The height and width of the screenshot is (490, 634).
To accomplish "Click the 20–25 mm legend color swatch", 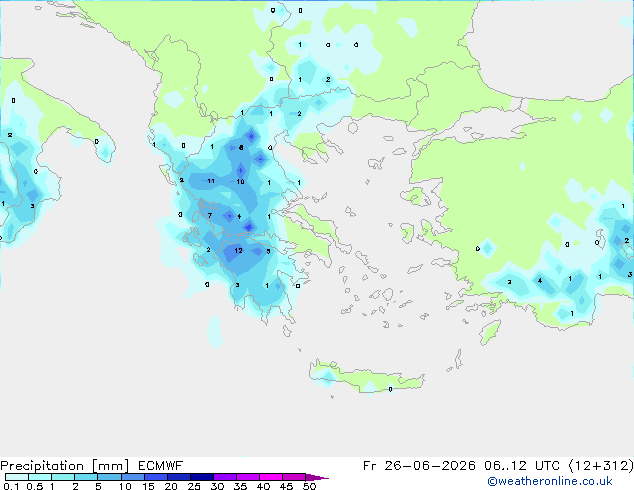I will point(179,477).
